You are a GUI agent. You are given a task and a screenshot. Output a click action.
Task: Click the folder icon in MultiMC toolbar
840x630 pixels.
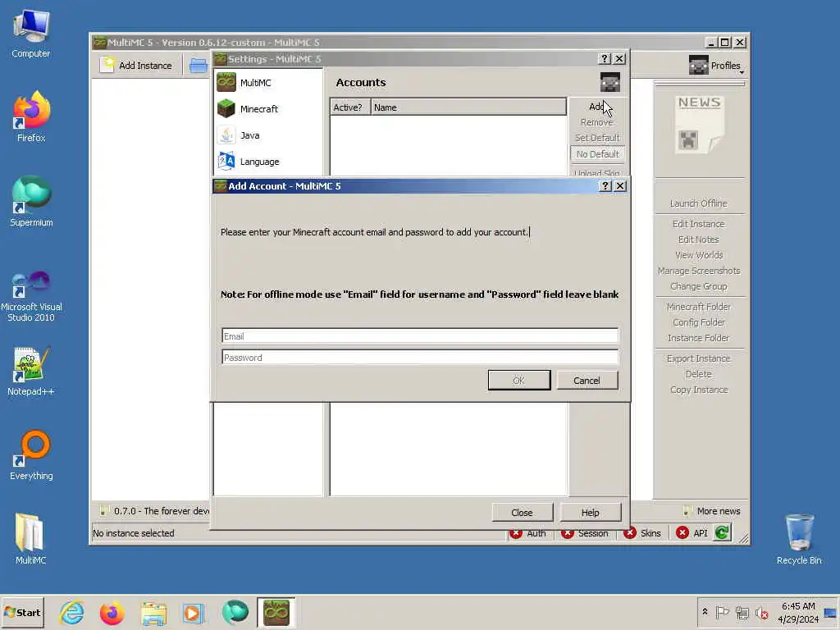pyautogui.click(x=199, y=66)
